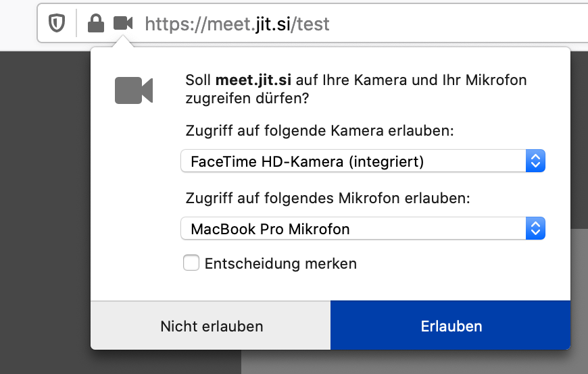Click the "auf Ihre Kamera und Ihr Mikrofon" text
Viewport: 588px width, 374px height.
click(x=411, y=80)
